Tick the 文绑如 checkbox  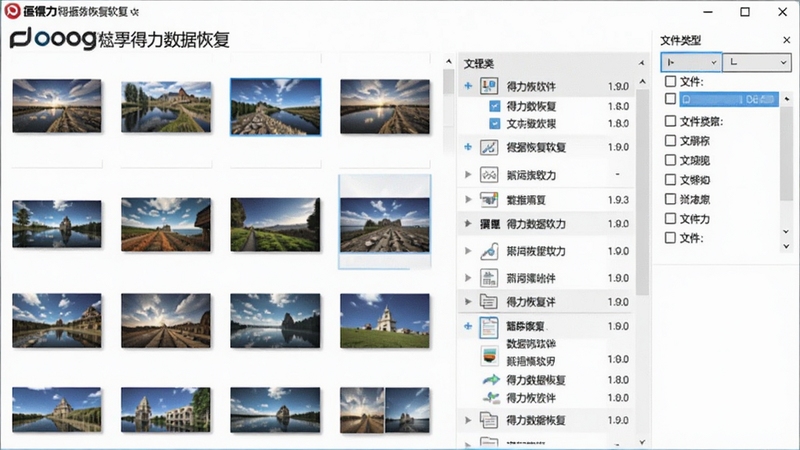pyautogui.click(x=670, y=180)
